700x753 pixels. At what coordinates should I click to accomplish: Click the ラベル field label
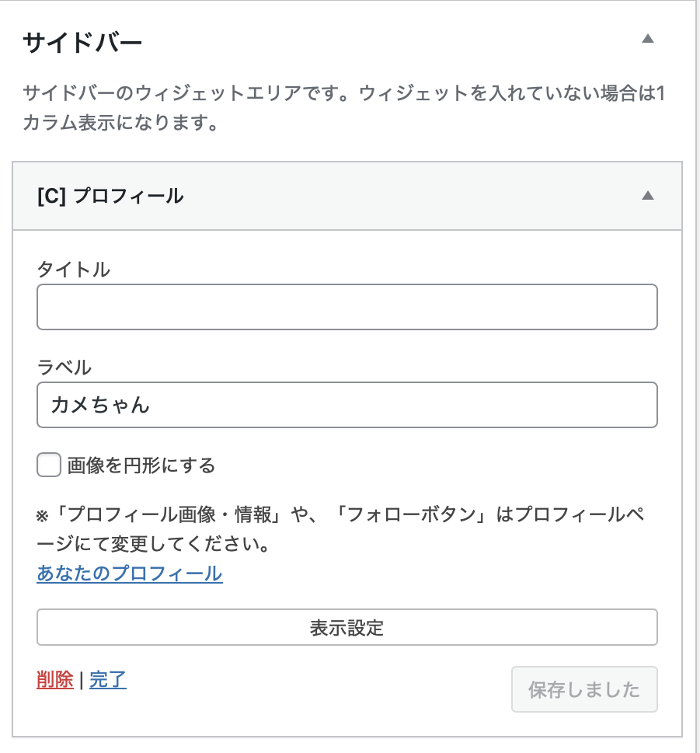click(x=64, y=367)
